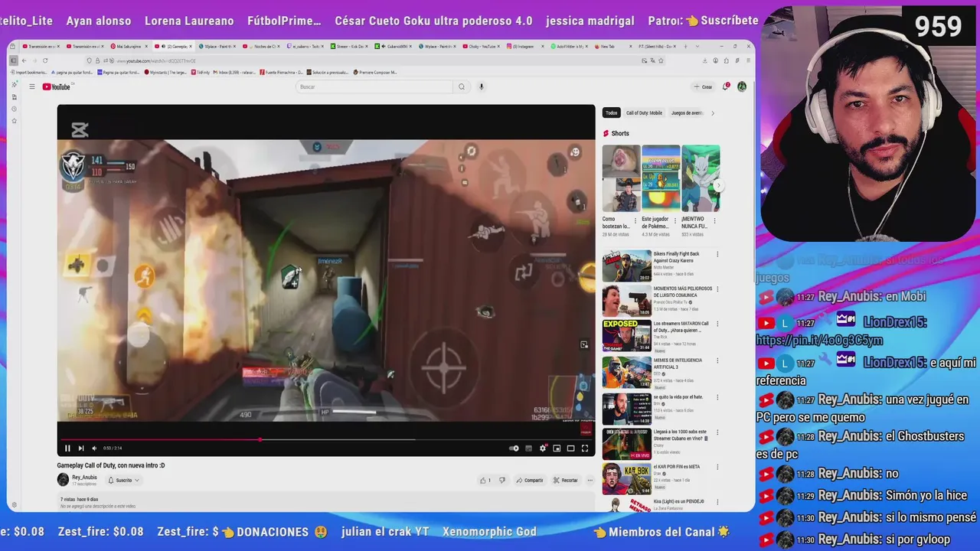
Task: Open YouTube notifications bell
Action: click(x=726, y=87)
